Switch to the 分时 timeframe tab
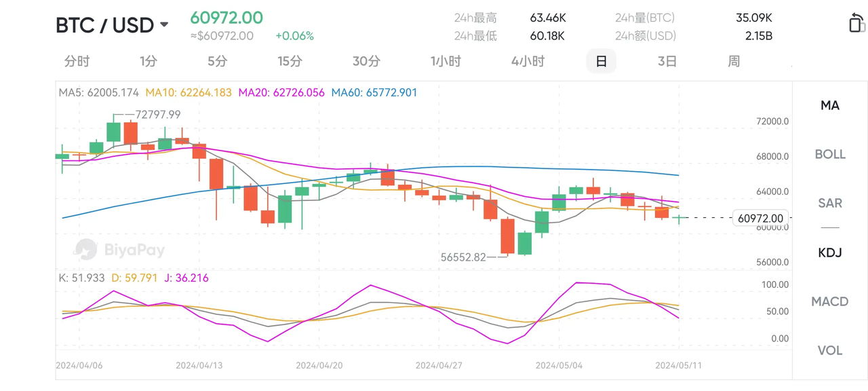 click(x=77, y=61)
